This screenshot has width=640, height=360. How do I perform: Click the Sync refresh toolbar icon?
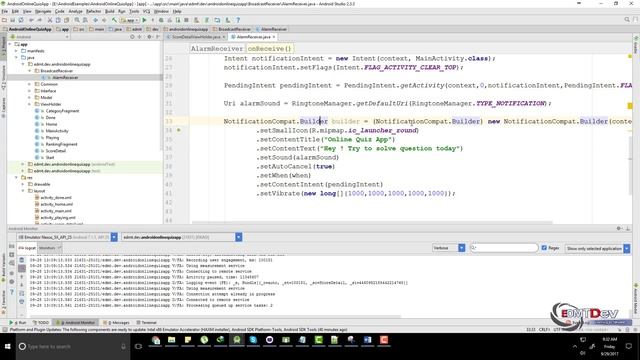pyautogui.click(x=21, y=20)
